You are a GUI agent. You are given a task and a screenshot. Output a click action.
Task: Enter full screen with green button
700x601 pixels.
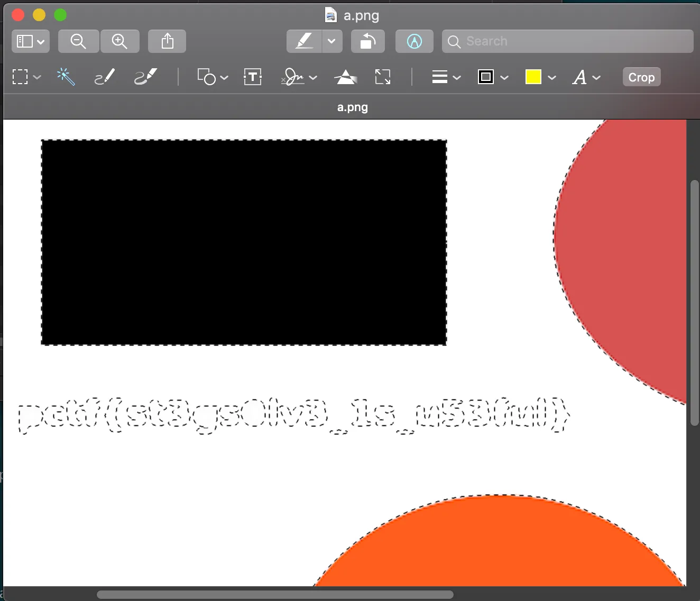(x=60, y=15)
